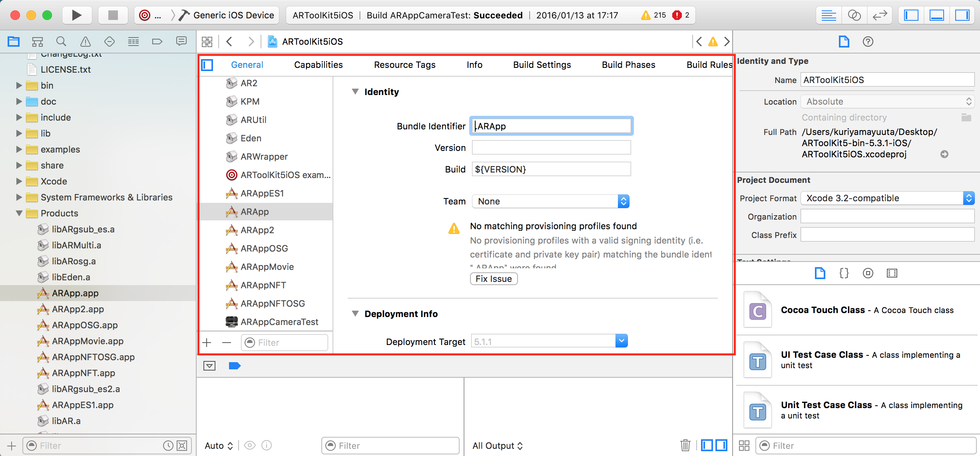The width and height of the screenshot is (980, 456).
Task: Click the Xcode project navigator icon
Action: [14, 42]
